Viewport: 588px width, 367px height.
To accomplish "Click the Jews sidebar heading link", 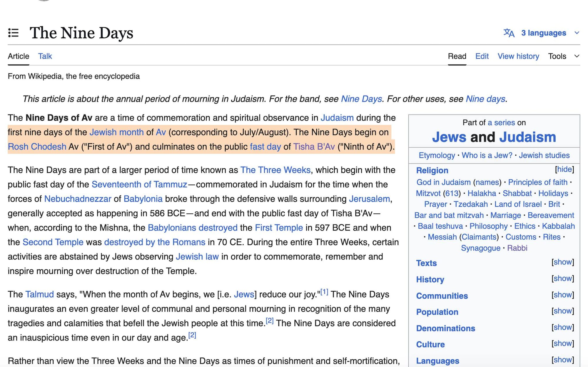I will click(x=449, y=137).
